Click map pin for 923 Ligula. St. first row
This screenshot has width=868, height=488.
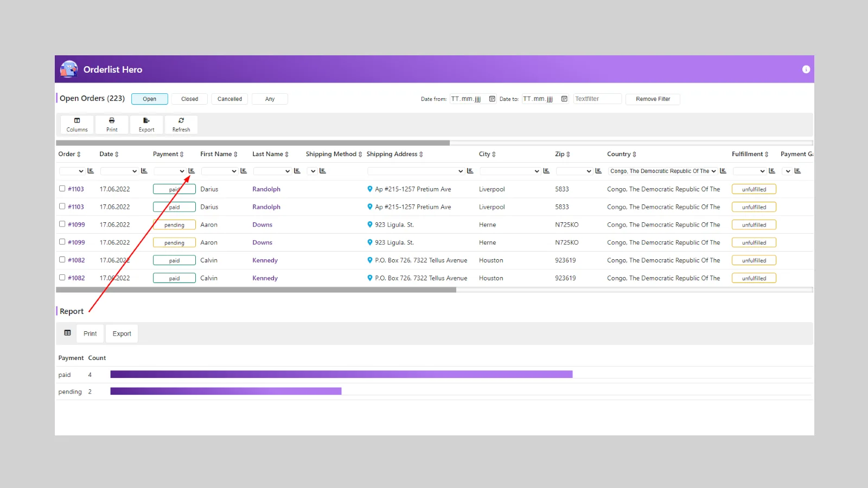[370, 224]
